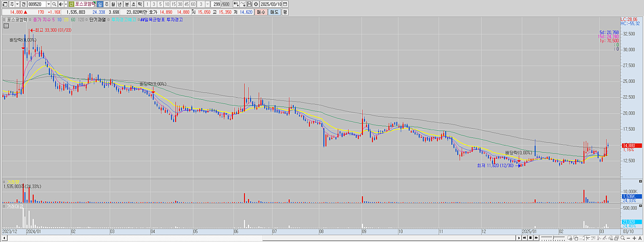Click the overlapping windows copy icon
Image resolution: width=644 pixels, height=242 pixels.
[576, 238]
